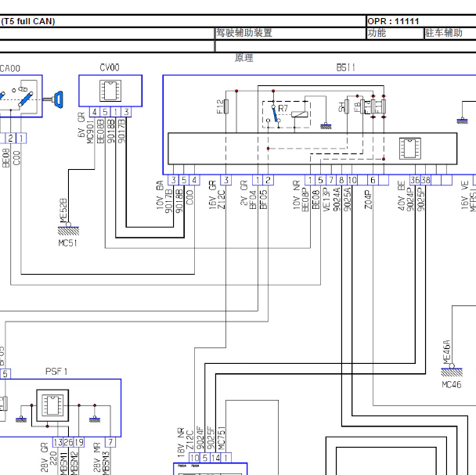This screenshot has width=476, height=475.
Task: Click the "原理" label
Action: [x=243, y=58]
